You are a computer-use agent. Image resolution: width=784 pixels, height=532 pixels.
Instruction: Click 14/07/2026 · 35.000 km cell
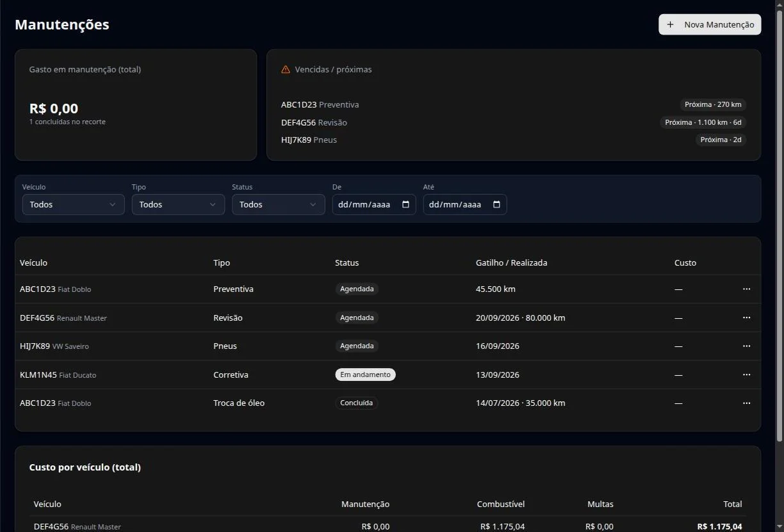[521, 403]
